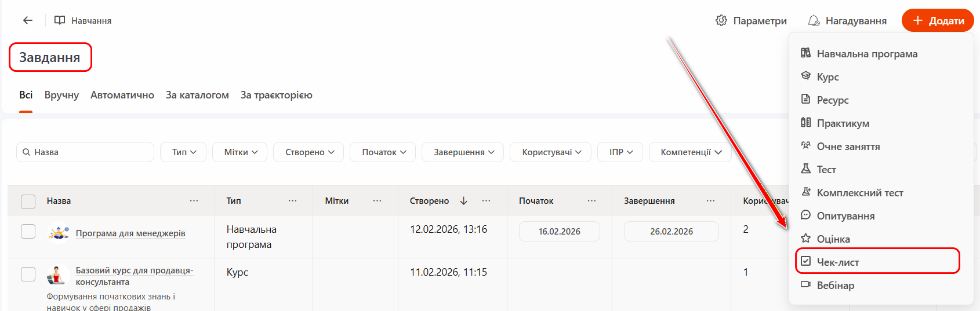Screen dimensions: 980x311
Task: Switch to the Автоматично tab
Action: tap(122, 95)
